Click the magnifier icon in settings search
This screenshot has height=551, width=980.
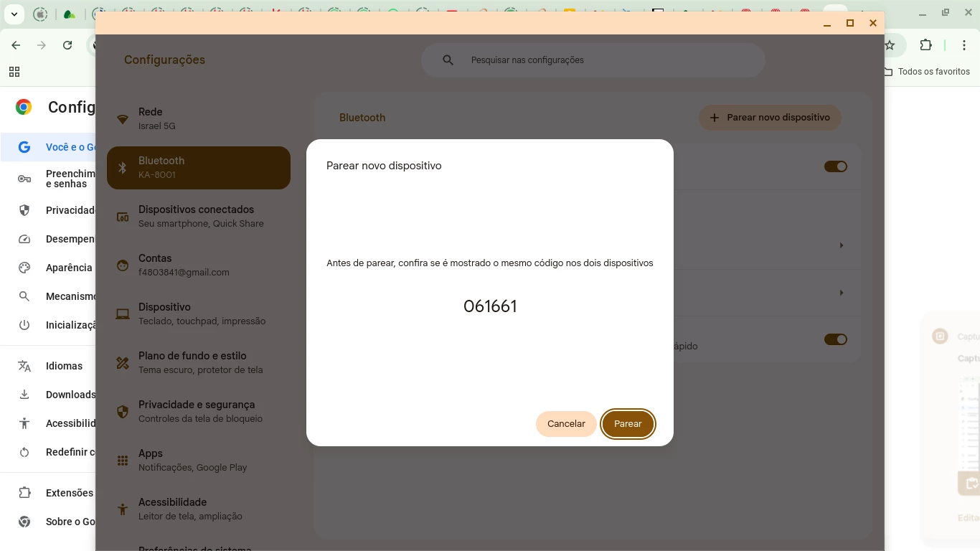pos(448,60)
